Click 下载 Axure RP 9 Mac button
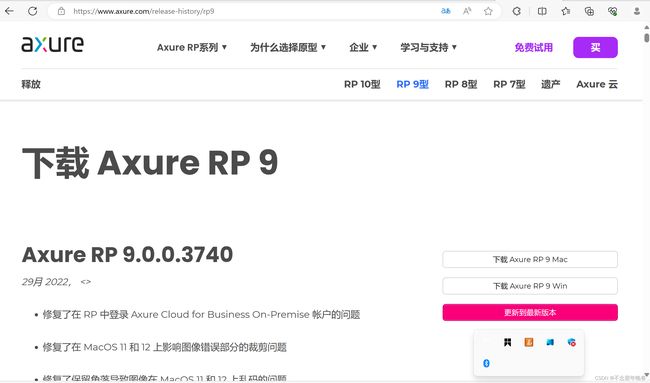This screenshot has width=650, height=383. [x=530, y=259]
